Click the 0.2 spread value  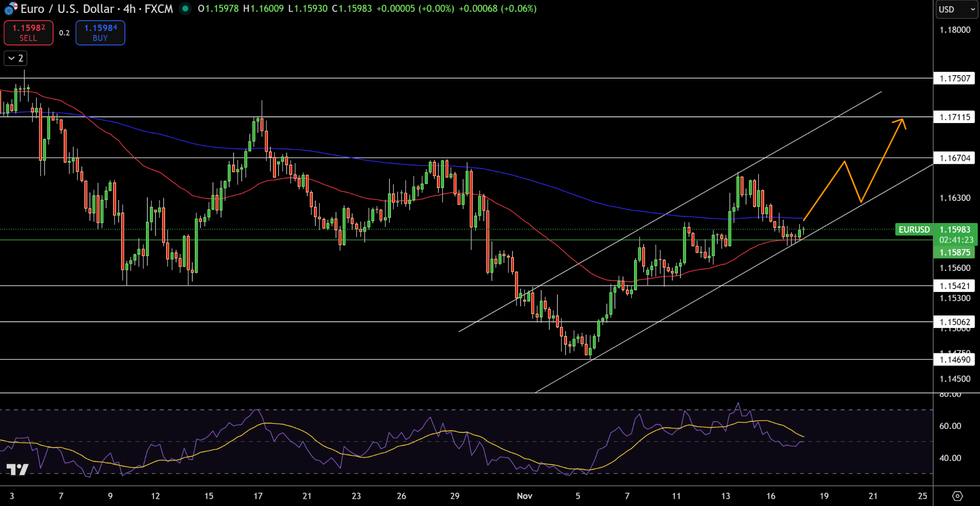[65, 33]
